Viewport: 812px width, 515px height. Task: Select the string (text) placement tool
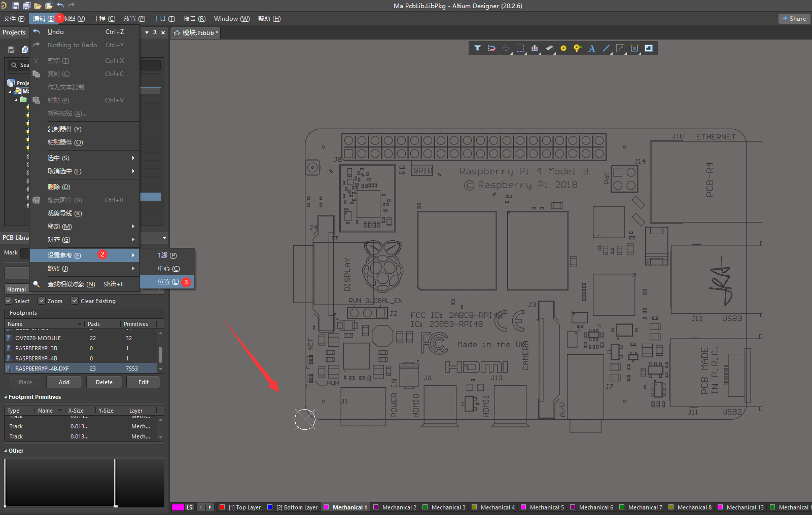click(591, 48)
